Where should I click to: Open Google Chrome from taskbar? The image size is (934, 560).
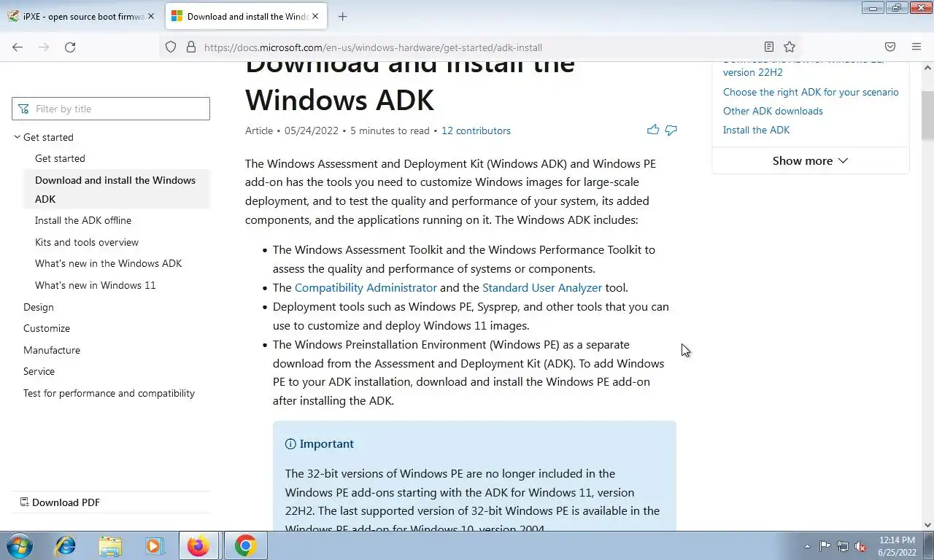pos(245,545)
